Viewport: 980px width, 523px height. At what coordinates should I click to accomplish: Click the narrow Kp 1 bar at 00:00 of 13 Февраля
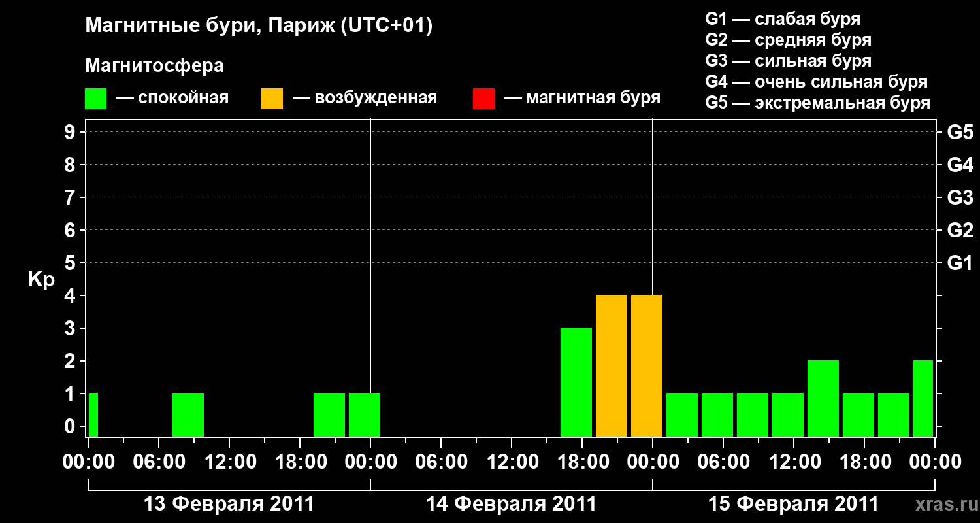pyautogui.click(x=93, y=414)
